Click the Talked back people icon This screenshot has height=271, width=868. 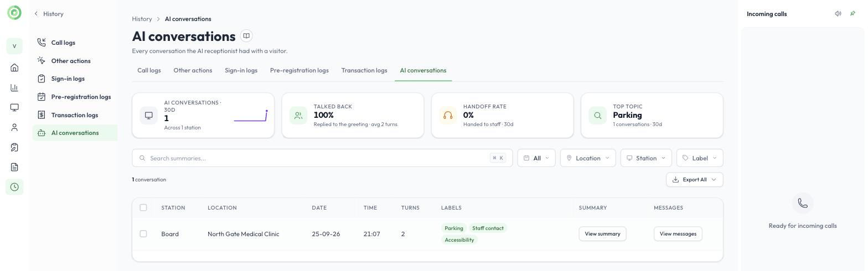tap(298, 115)
